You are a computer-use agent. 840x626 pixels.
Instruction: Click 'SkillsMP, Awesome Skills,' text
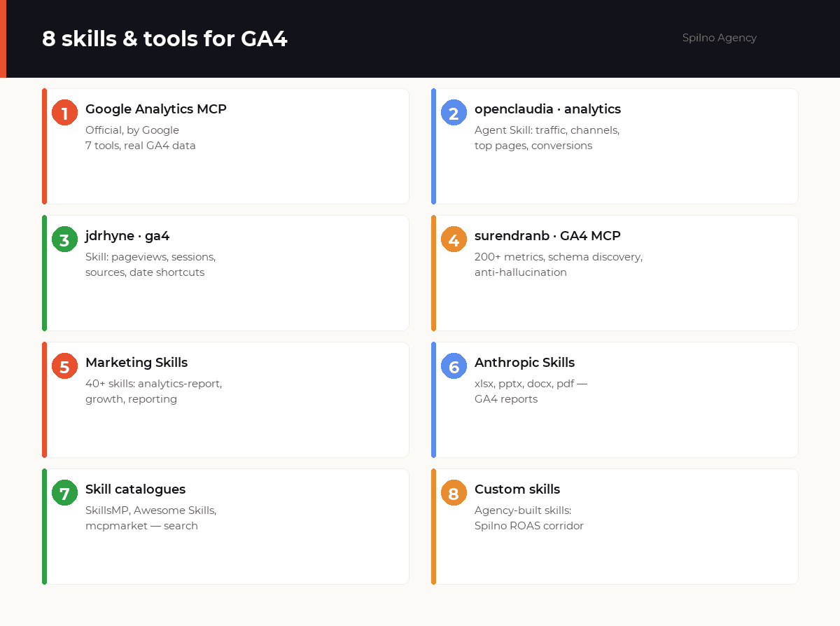click(150, 510)
